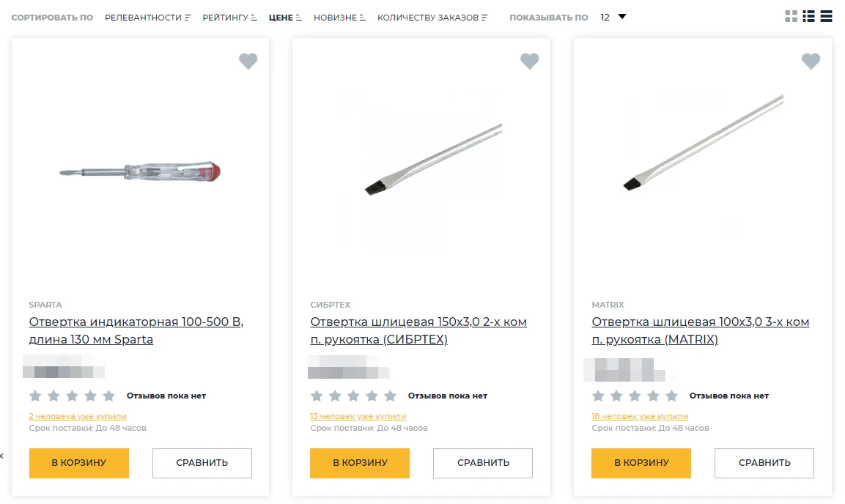The width and height of the screenshot is (845, 504).
Task: Switch to compact lines view icon
Action: pyautogui.click(x=826, y=16)
